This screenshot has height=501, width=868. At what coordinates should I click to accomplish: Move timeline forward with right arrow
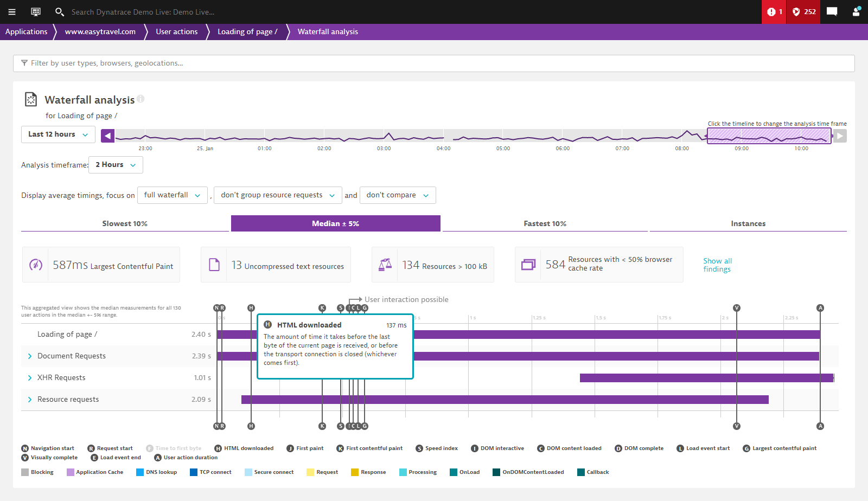pos(840,136)
